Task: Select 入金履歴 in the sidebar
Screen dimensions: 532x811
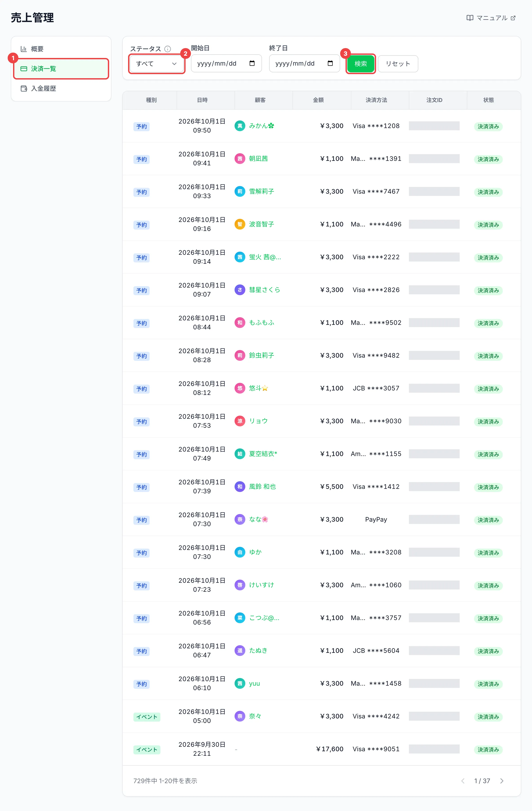Action: (61, 89)
